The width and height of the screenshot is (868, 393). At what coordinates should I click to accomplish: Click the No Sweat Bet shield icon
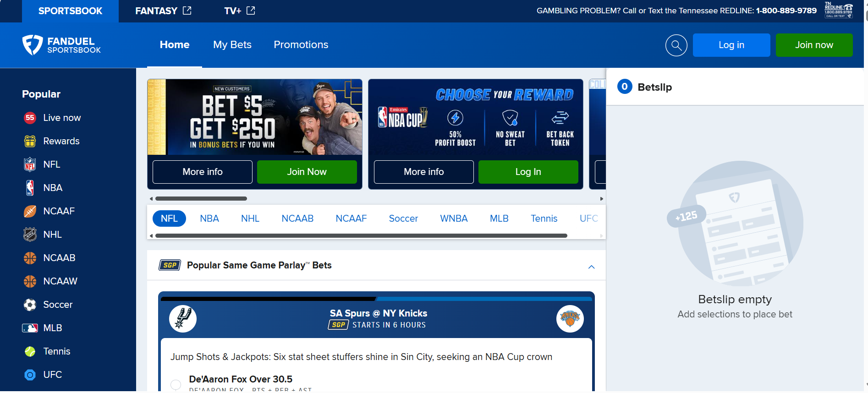click(510, 118)
